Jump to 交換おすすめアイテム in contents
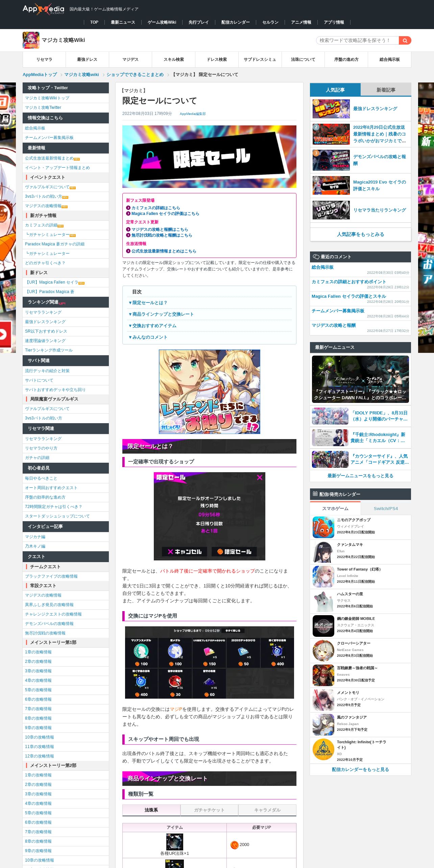The height and width of the screenshot is (868, 434). pos(154,325)
